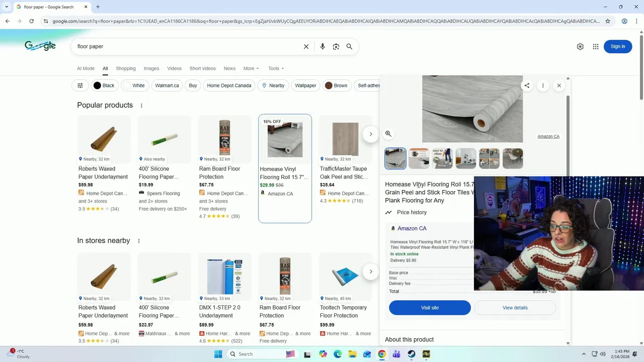Start voice search with the microphone icon
644x362 pixels.
pyautogui.click(x=323, y=46)
